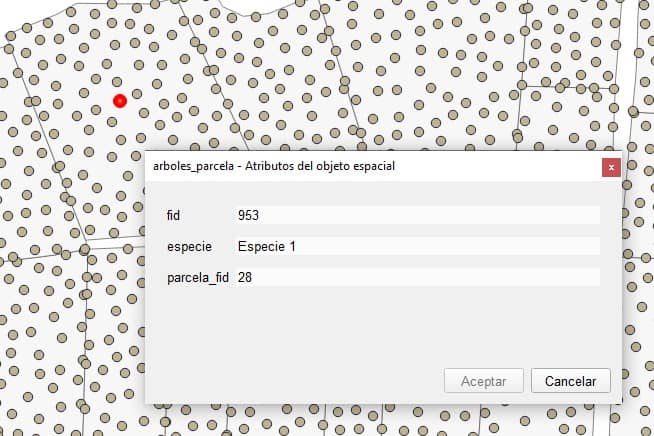Screen dimensions: 654x436
Task: Click the Cancelar button
Action: pos(571,381)
